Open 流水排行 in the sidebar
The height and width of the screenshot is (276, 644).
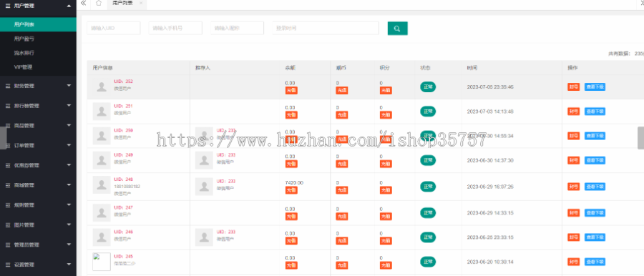click(38, 53)
